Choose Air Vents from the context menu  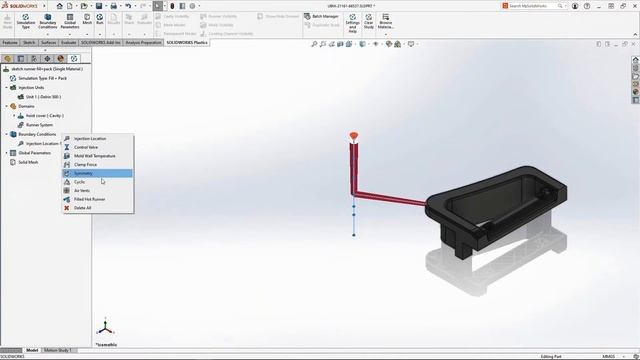point(98,191)
